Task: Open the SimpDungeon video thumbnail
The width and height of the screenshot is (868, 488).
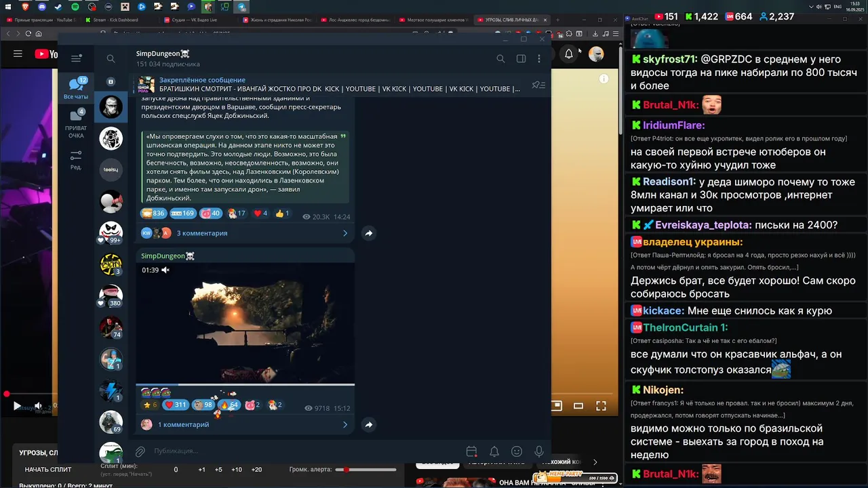Action: (245, 324)
